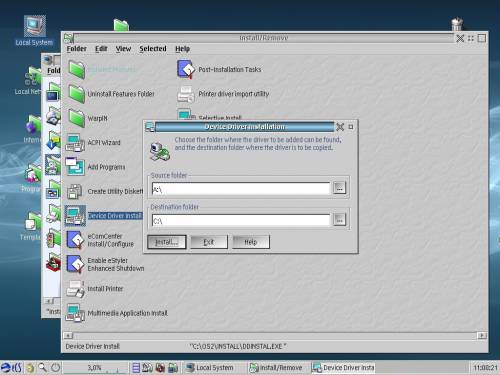Open the WarpIN folder icon
500x375 pixels.
(76, 118)
